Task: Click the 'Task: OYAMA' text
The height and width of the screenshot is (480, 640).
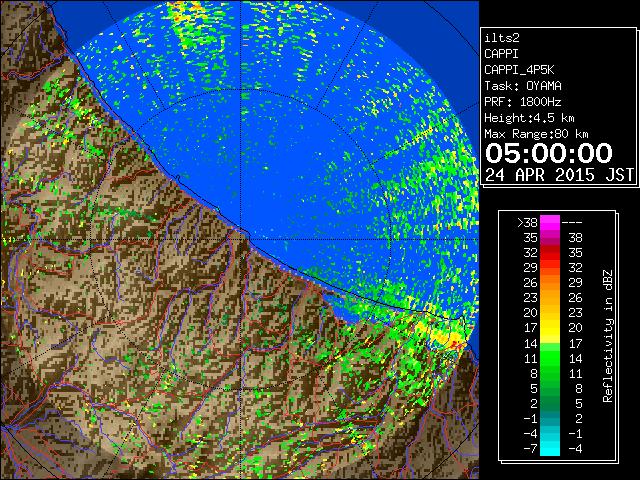Action: (x=522, y=86)
